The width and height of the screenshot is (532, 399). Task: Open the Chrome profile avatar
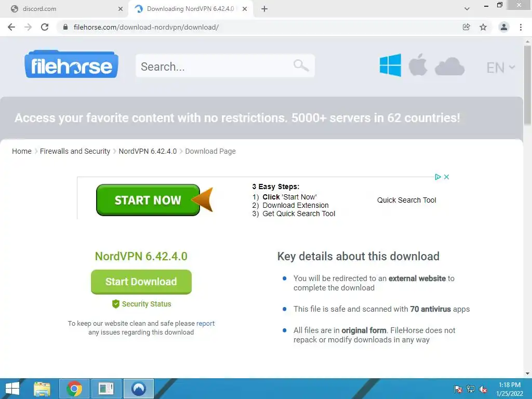[504, 27]
